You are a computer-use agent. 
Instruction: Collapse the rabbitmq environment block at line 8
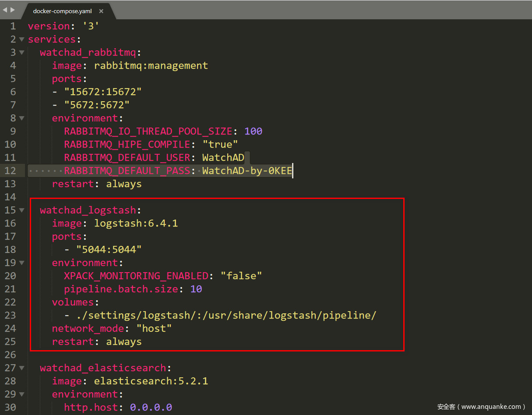click(21, 118)
